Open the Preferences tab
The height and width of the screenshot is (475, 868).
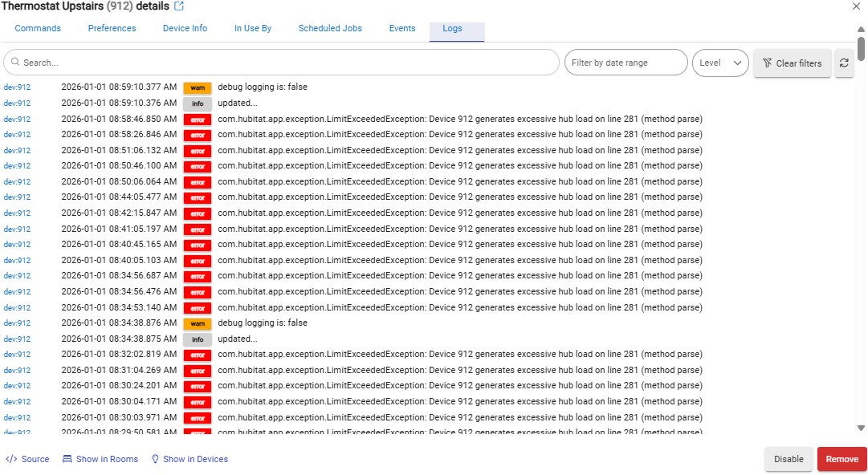(x=112, y=29)
